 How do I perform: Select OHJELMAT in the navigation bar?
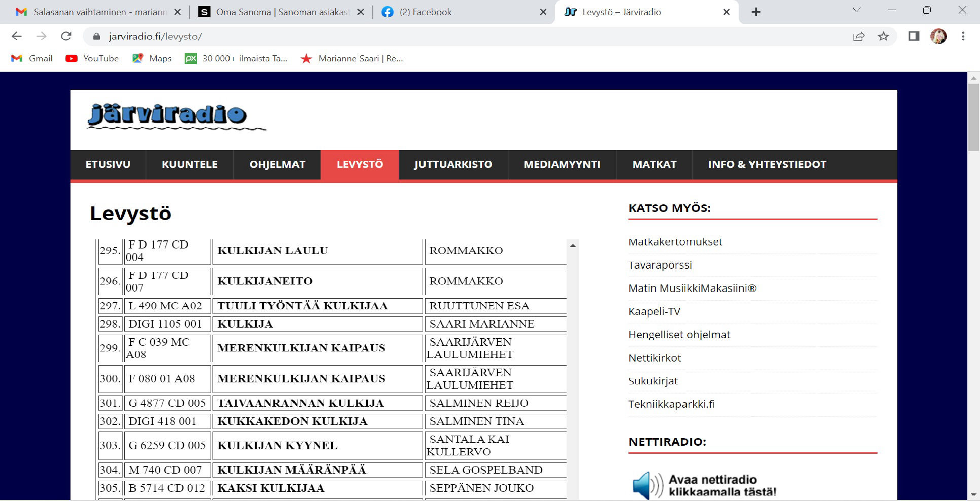pyautogui.click(x=277, y=164)
